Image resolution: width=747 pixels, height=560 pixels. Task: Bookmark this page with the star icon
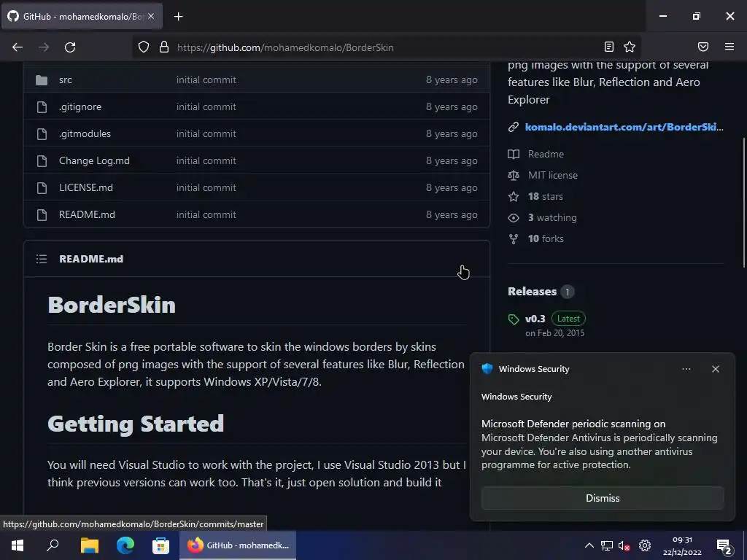coord(630,47)
